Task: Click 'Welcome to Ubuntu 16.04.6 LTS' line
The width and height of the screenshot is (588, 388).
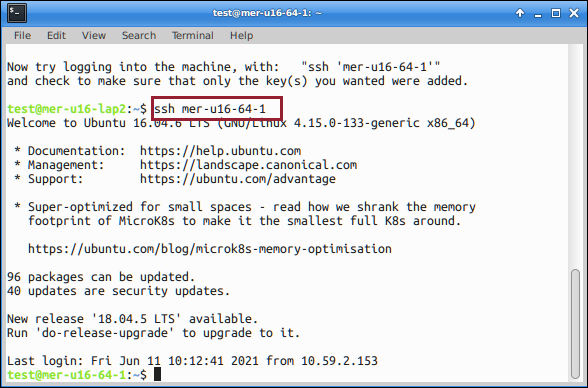Action: tap(241, 123)
